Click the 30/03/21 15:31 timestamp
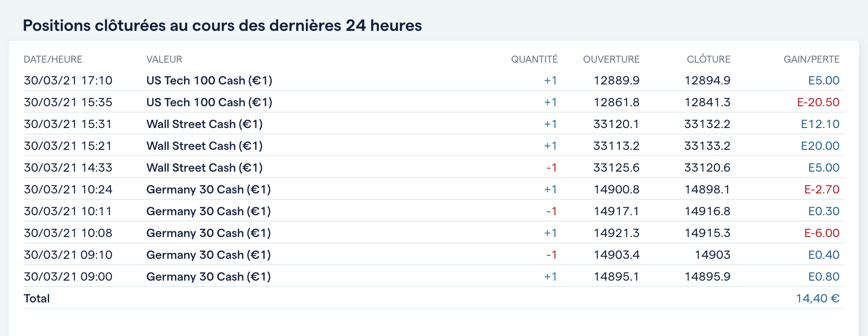Screen dimensions: 868x336 click(x=68, y=124)
